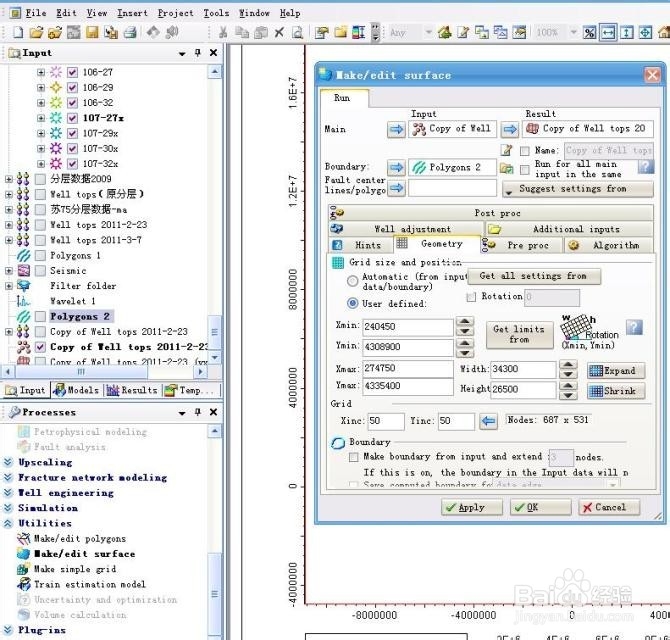Check Make boundary from input and extend
670x640 pixels.
(x=353, y=457)
